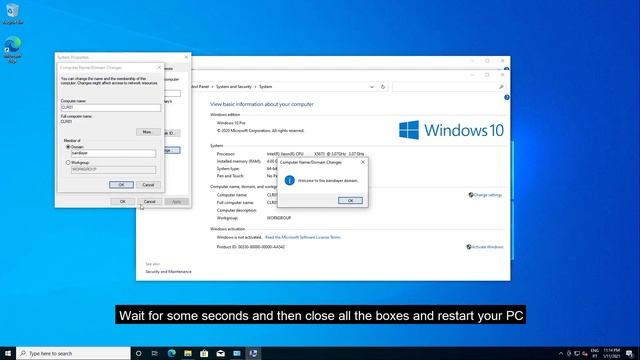Click the taskbar search box
Screen dimensions: 640x360
click(x=73, y=353)
